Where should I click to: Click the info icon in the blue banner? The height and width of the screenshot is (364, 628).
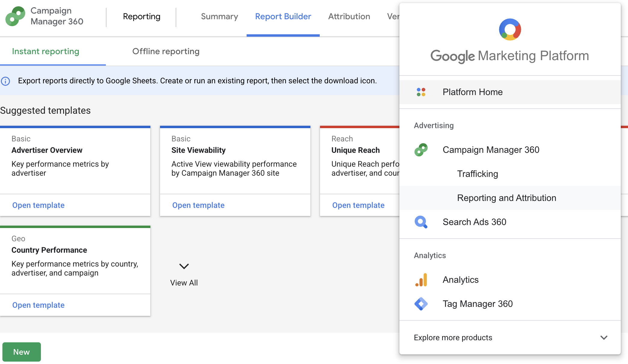5,81
